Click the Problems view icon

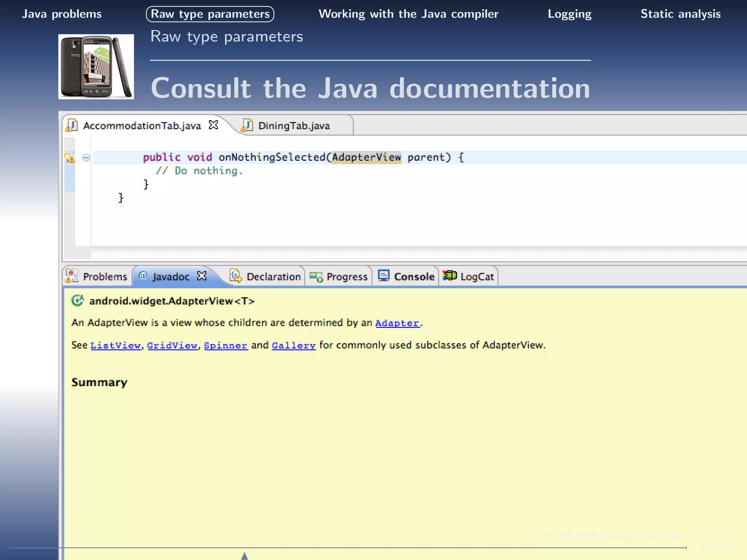click(x=72, y=276)
